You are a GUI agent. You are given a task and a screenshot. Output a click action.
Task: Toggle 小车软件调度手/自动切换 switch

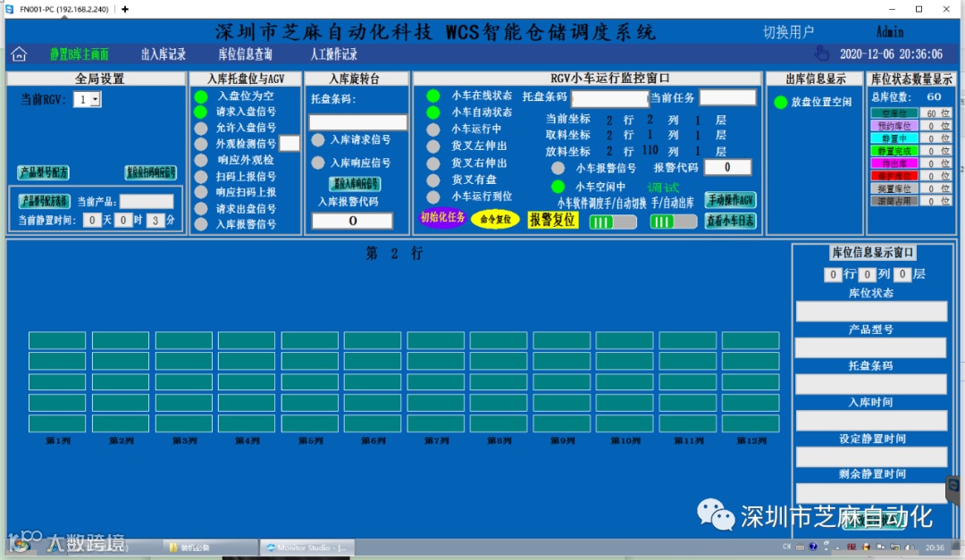(613, 222)
